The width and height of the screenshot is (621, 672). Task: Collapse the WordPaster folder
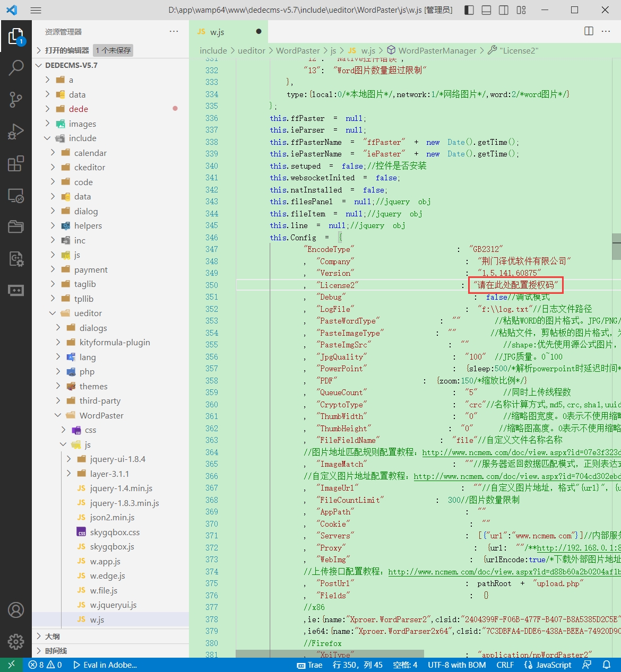(101, 415)
